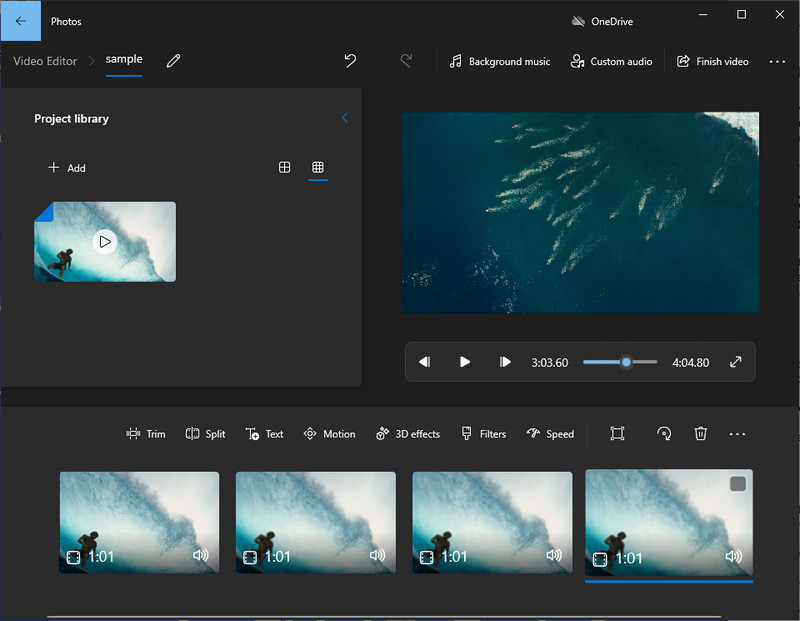Play the library clip preview button
This screenshot has height=621, width=800.
[x=105, y=242]
